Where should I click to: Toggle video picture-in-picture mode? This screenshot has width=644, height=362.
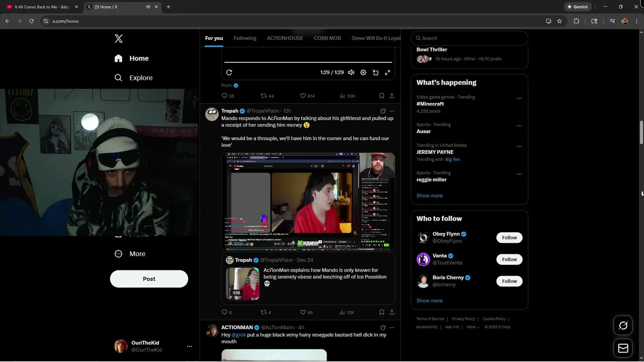pos(375,72)
